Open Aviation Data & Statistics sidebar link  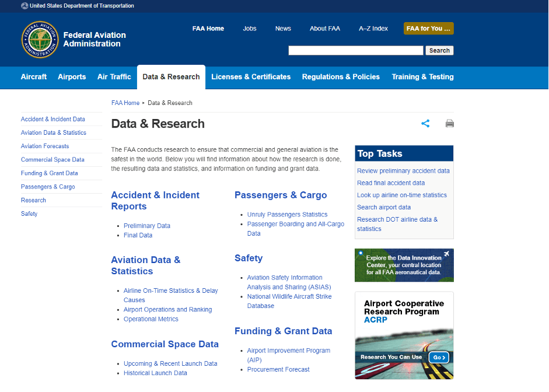[x=54, y=132]
